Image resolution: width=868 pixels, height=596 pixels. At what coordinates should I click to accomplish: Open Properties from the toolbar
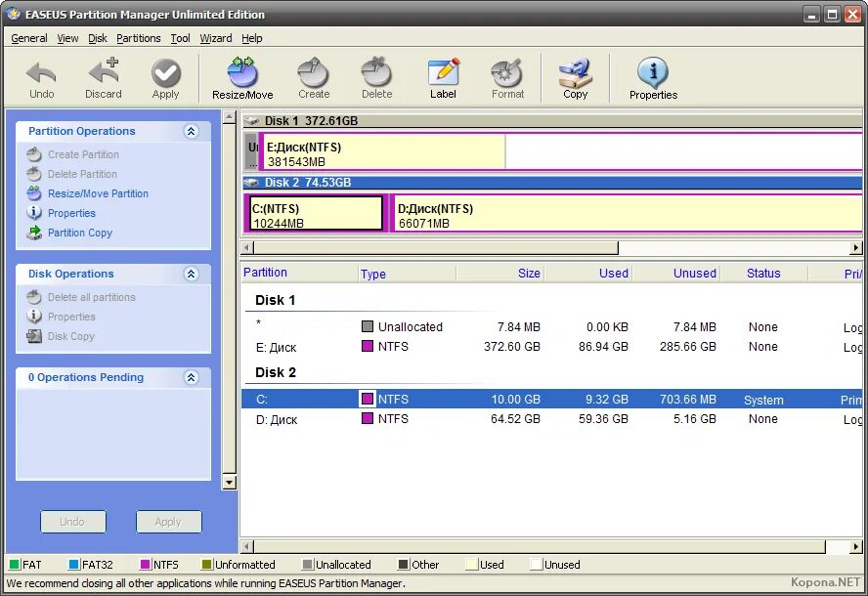pyautogui.click(x=653, y=79)
